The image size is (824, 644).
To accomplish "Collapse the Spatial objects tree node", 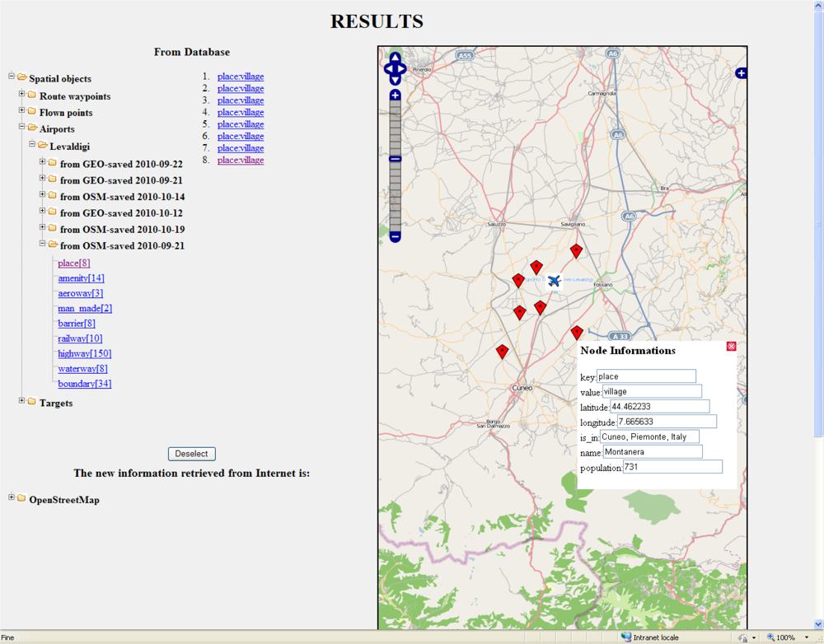I will tap(11, 77).
